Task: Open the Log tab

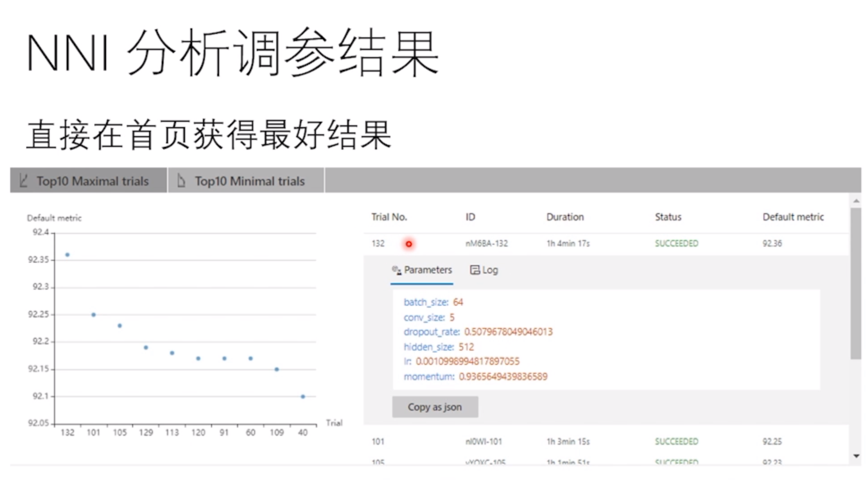Action: (x=484, y=270)
